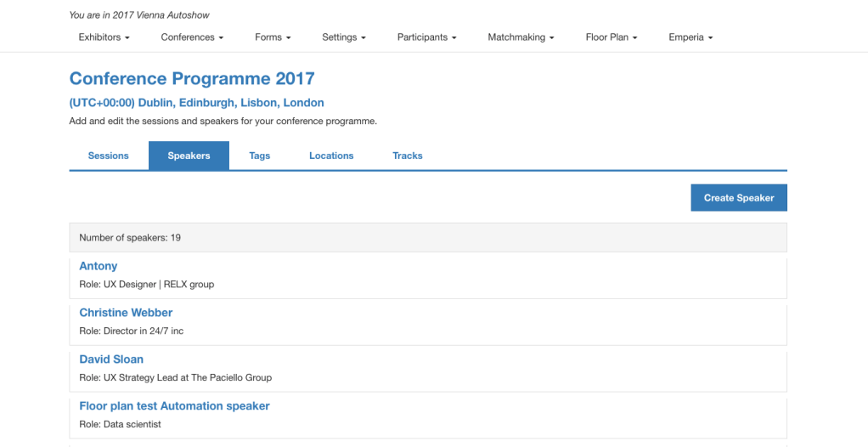The height and width of the screenshot is (447, 868).
Task: Open the Locations tab
Action: coord(331,156)
